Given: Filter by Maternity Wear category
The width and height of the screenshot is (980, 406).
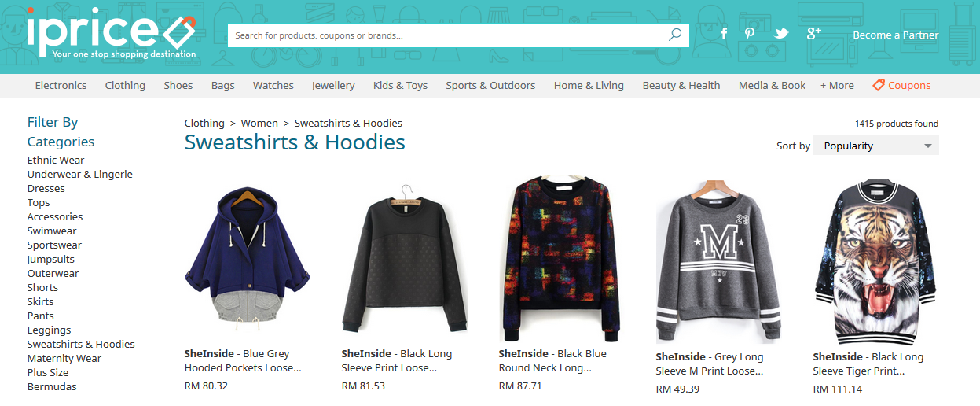Looking at the screenshot, I should 64,358.
